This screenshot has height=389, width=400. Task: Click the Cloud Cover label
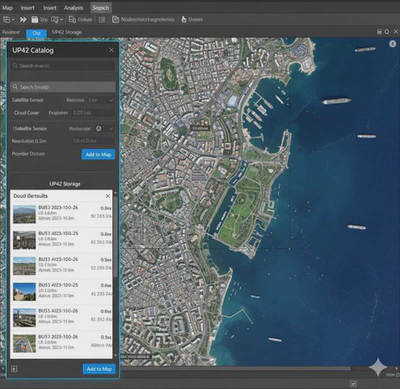click(26, 113)
